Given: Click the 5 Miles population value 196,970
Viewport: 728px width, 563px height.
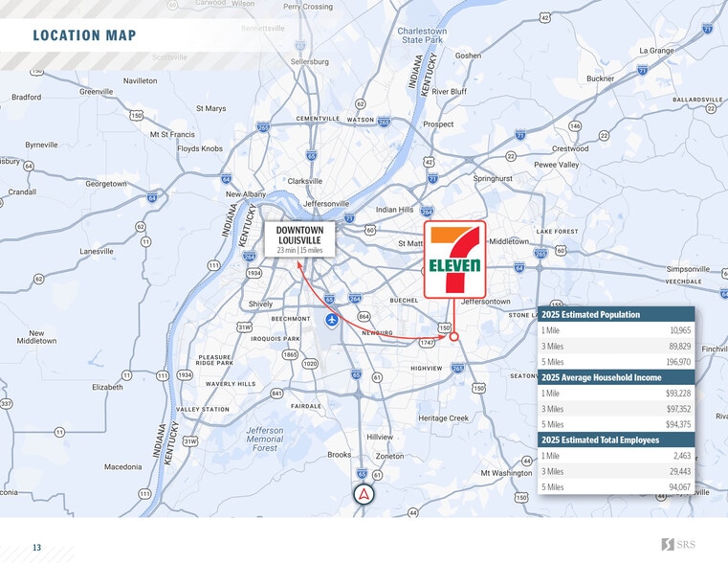Looking at the screenshot, I should tap(678, 362).
